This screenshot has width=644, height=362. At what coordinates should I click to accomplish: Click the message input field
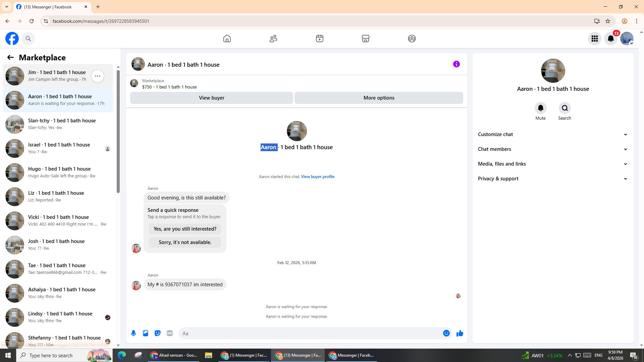(x=309, y=333)
